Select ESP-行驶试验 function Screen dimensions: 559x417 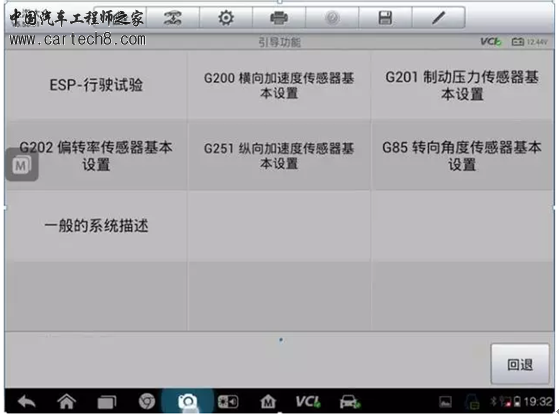(96, 85)
